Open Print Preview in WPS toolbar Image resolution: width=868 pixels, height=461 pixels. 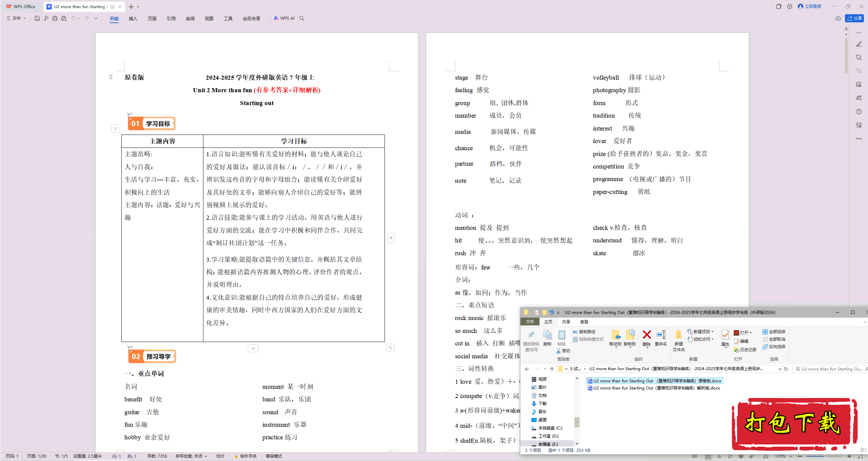click(x=64, y=18)
